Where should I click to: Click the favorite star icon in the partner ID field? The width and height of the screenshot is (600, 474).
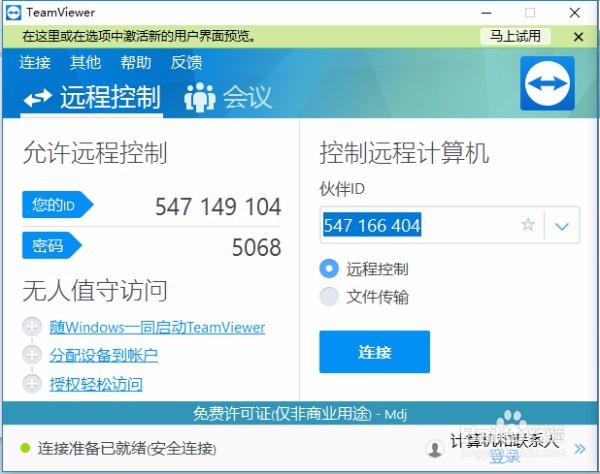(528, 225)
